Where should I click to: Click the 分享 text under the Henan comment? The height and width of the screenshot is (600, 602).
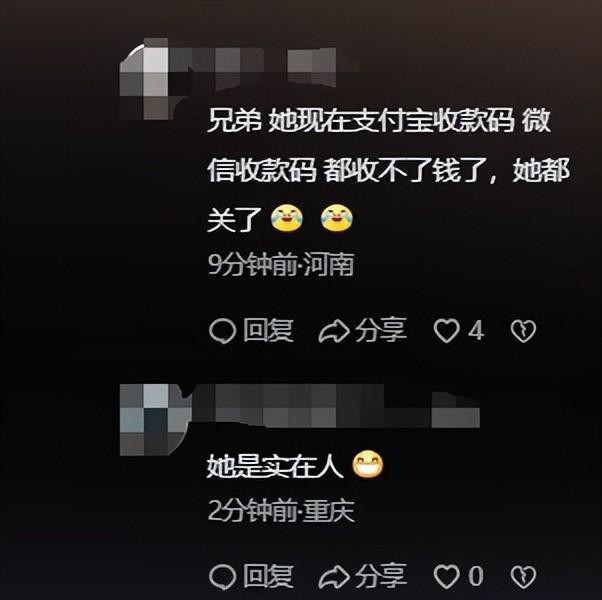[380, 330]
